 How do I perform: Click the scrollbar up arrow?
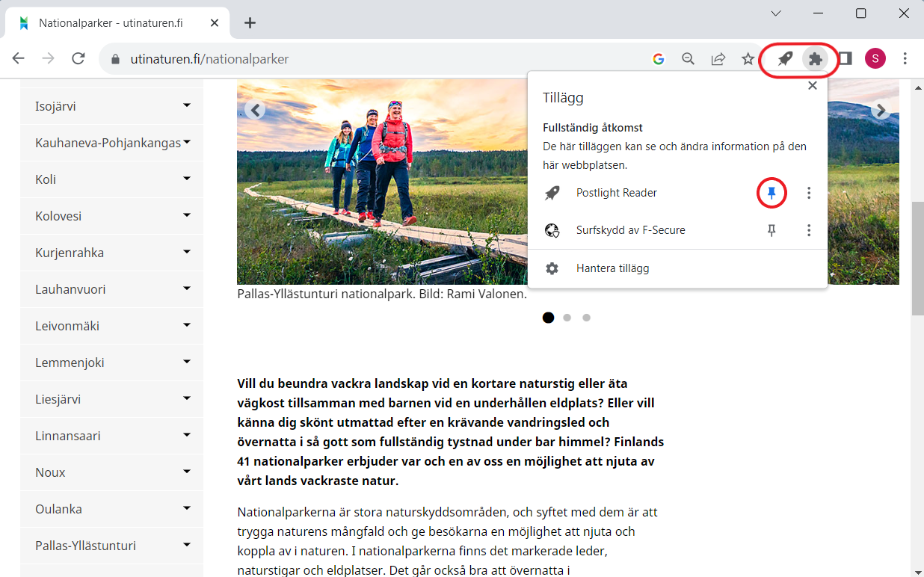917,87
